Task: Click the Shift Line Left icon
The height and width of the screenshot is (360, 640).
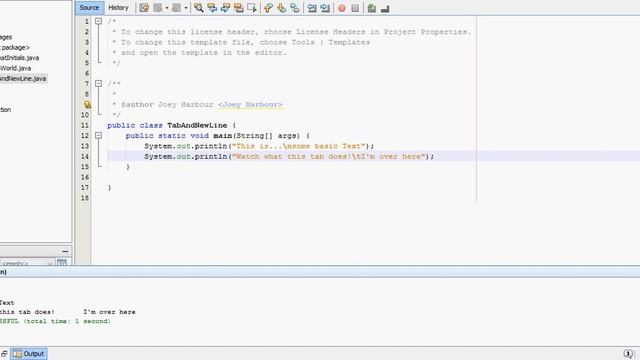Action: pyautogui.click(x=312, y=8)
